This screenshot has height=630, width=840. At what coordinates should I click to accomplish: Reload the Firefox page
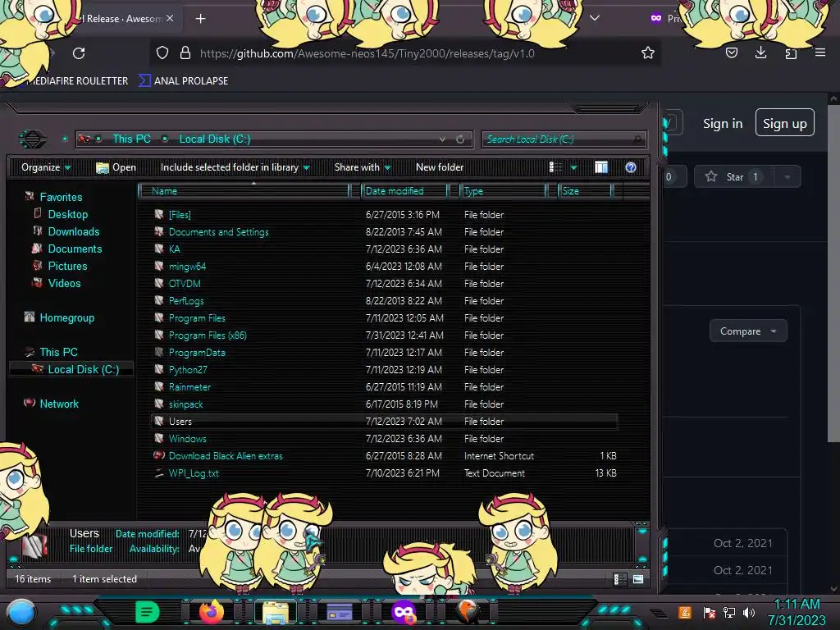[79, 53]
